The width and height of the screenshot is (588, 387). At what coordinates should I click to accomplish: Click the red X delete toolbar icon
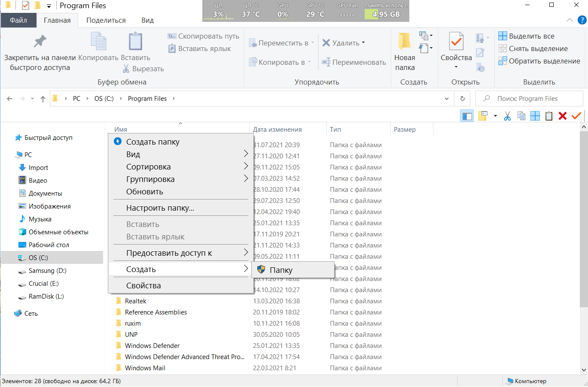click(563, 116)
